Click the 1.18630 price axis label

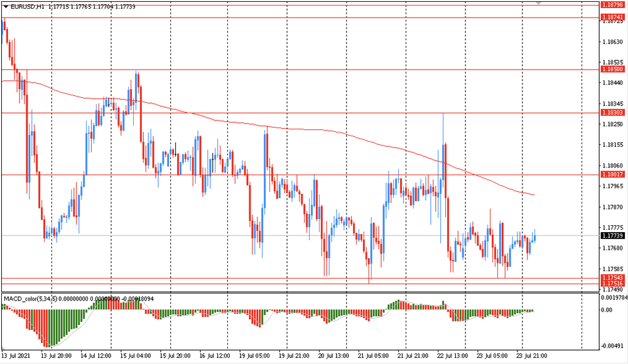613,41
